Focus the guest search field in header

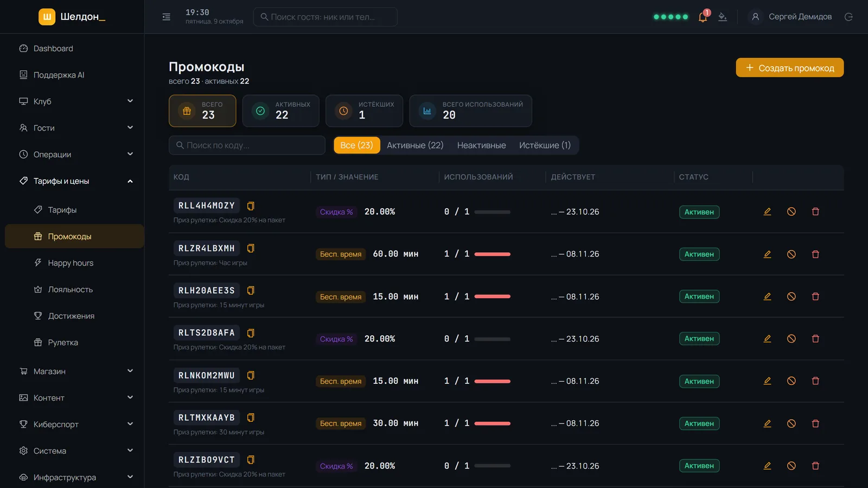pyautogui.click(x=325, y=17)
